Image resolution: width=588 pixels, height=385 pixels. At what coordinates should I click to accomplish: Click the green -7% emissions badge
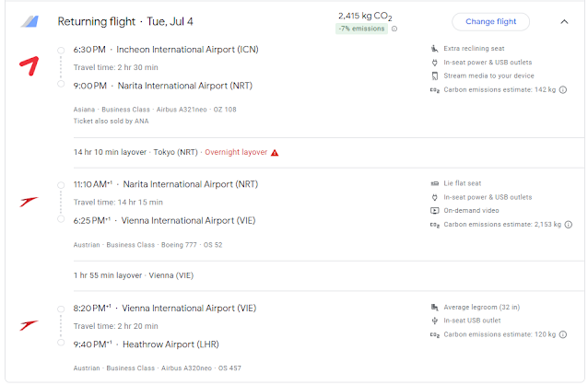pos(361,29)
